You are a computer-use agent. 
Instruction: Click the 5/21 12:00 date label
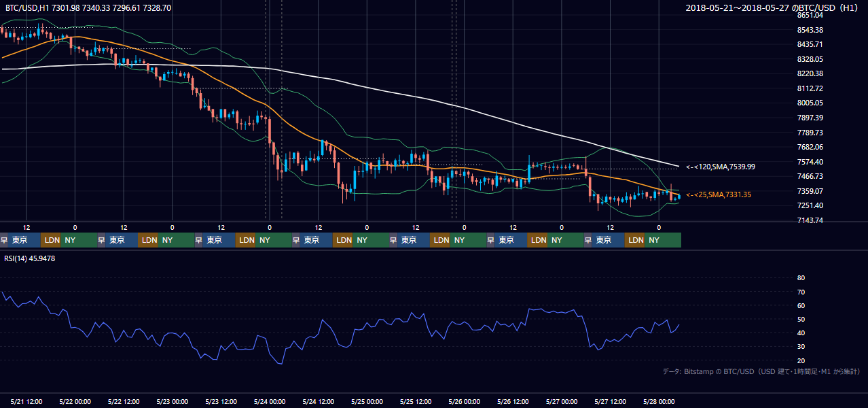click(x=26, y=402)
